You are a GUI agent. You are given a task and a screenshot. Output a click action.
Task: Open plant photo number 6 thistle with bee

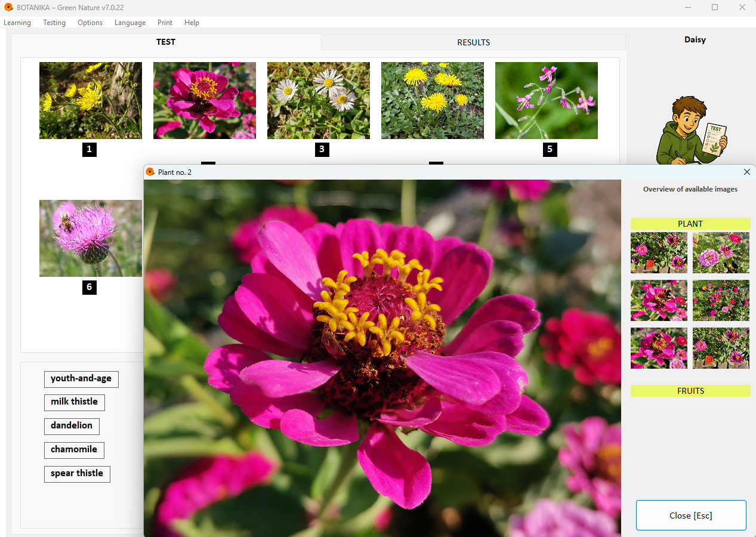coord(91,238)
